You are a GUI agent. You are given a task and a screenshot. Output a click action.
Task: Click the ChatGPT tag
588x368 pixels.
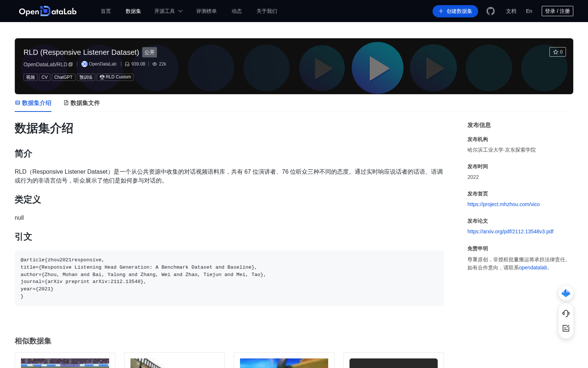64,77
